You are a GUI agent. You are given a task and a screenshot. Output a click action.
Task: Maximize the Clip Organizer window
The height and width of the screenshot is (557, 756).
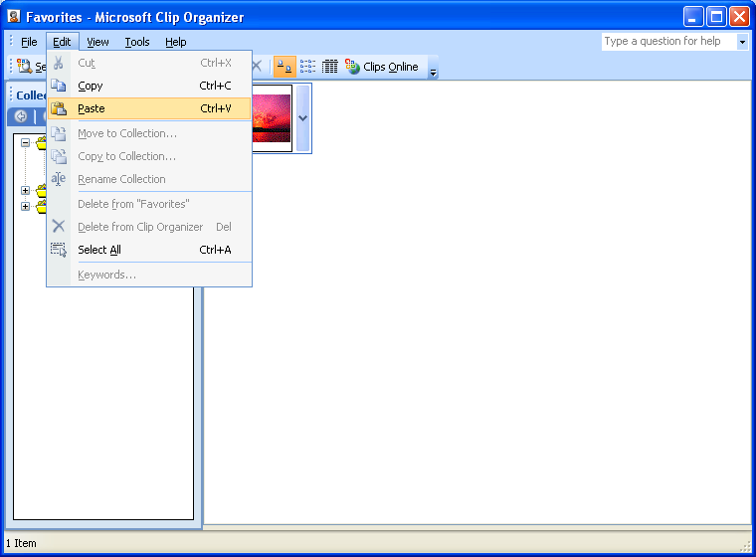pyautogui.click(x=716, y=17)
